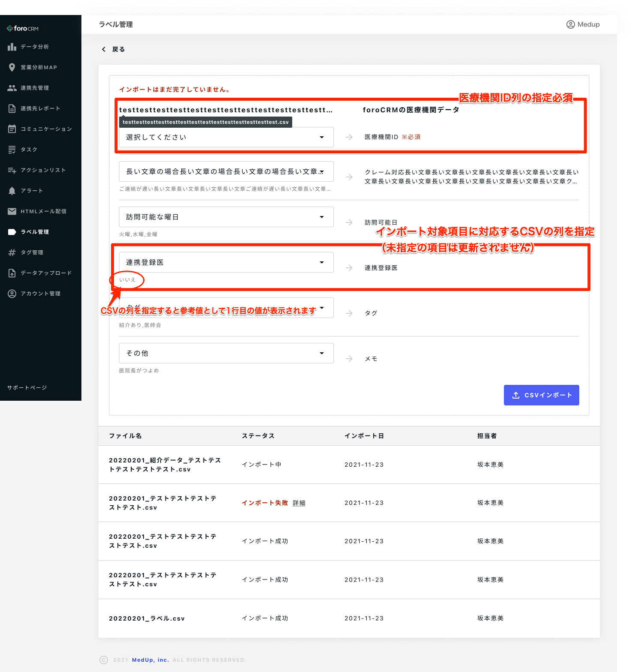The height and width of the screenshot is (672, 632).
Task: Open the 訪問可能な曜日 dropdown
Action: pyautogui.click(x=226, y=217)
